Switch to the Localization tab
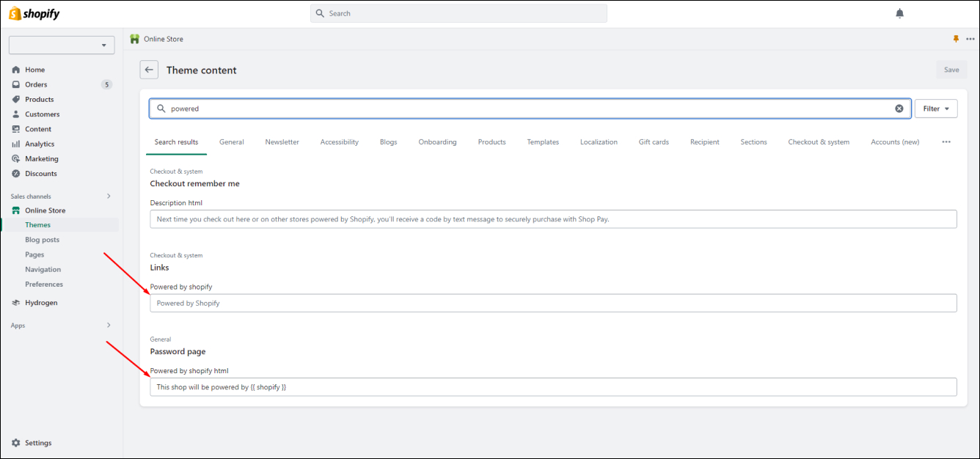Viewport: 980px width, 459px height. pyautogui.click(x=599, y=142)
